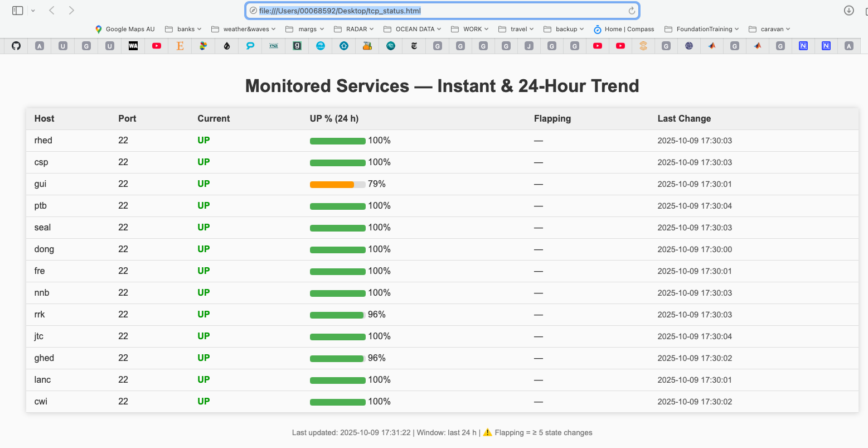This screenshot has width=868, height=448.
Task: Open the New York Times pinned tab
Action: [414, 46]
